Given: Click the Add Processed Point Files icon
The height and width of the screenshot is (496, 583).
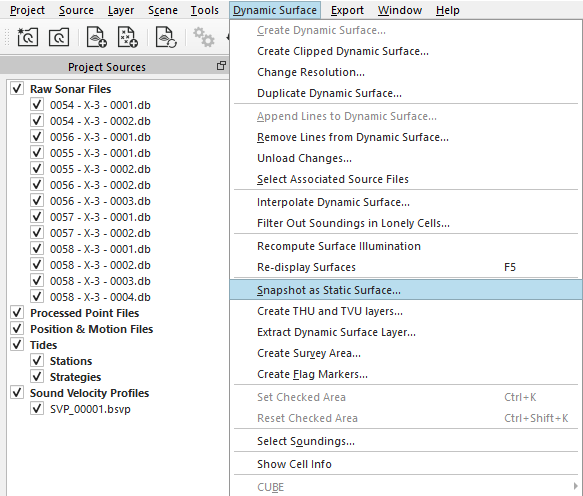Looking at the screenshot, I should tap(128, 37).
